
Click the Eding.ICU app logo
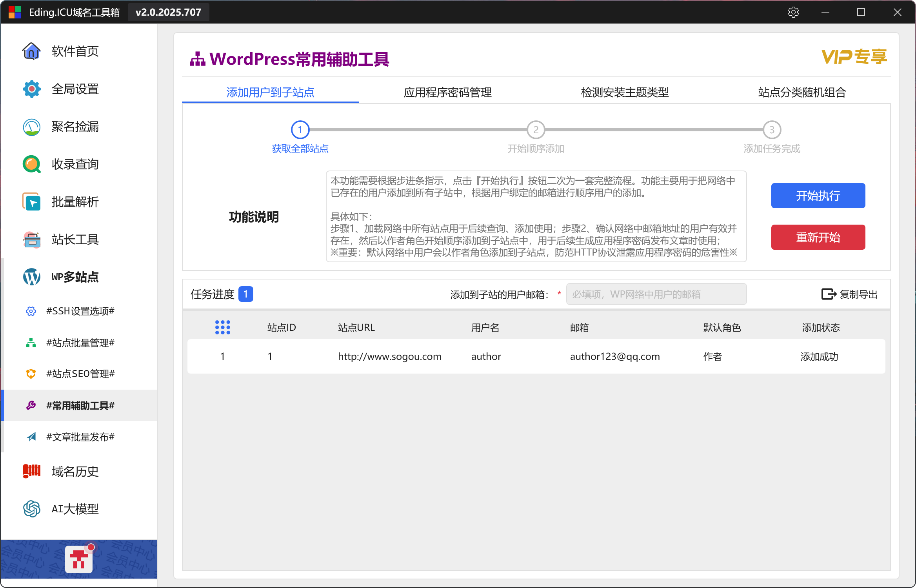coord(15,12)
